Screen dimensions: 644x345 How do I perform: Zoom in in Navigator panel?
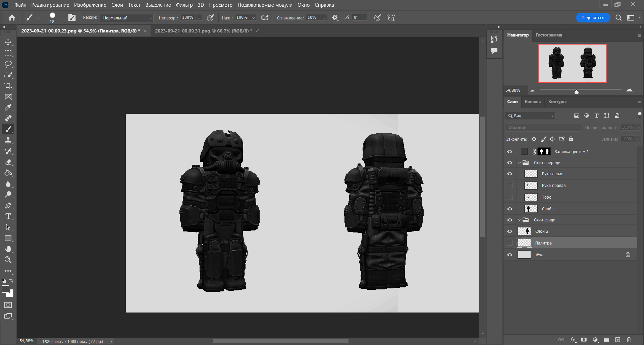coord(629,90)
